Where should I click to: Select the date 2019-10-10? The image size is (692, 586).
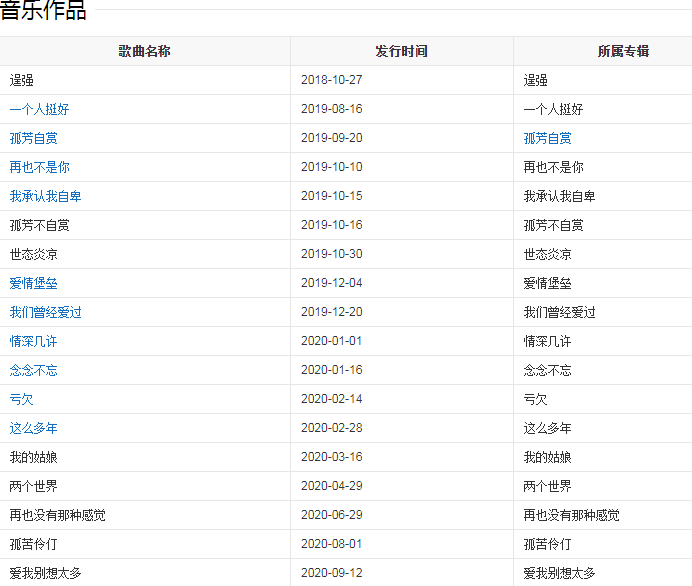point(331,167)
